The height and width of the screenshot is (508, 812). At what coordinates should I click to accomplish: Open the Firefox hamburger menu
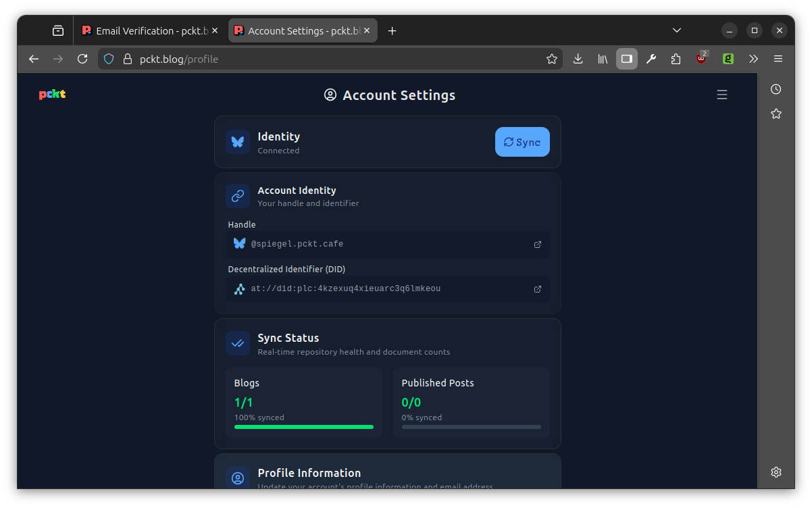778,59
